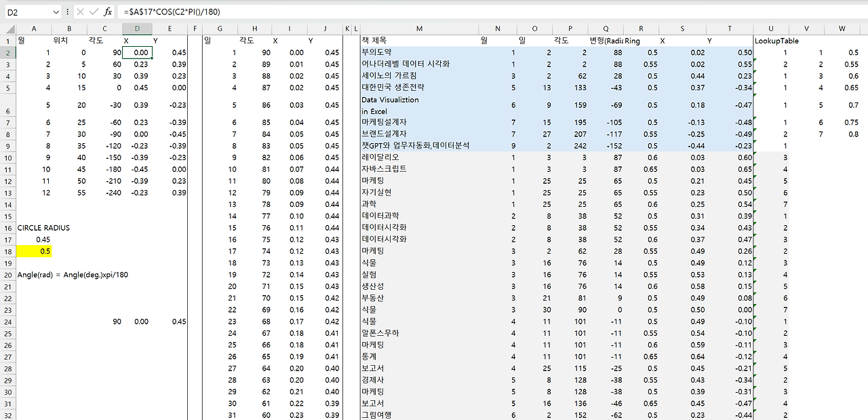
Task: Click the Insert Function fx icon
Action: [108, 12]
